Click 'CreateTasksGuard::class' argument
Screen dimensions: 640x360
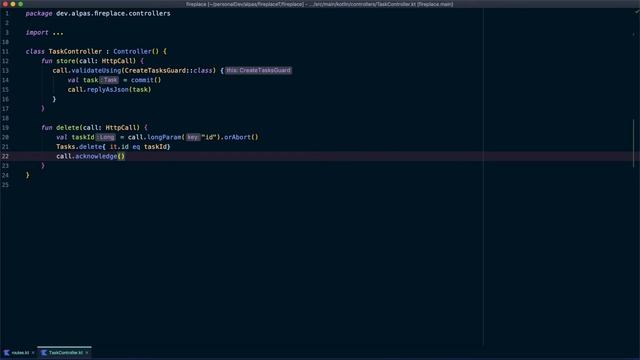coord(168,71)
